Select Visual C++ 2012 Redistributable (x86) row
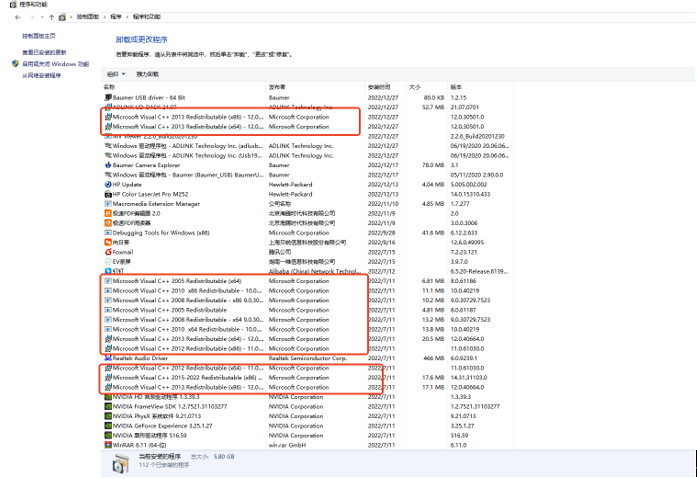697x479 pixels. (307, 349)
